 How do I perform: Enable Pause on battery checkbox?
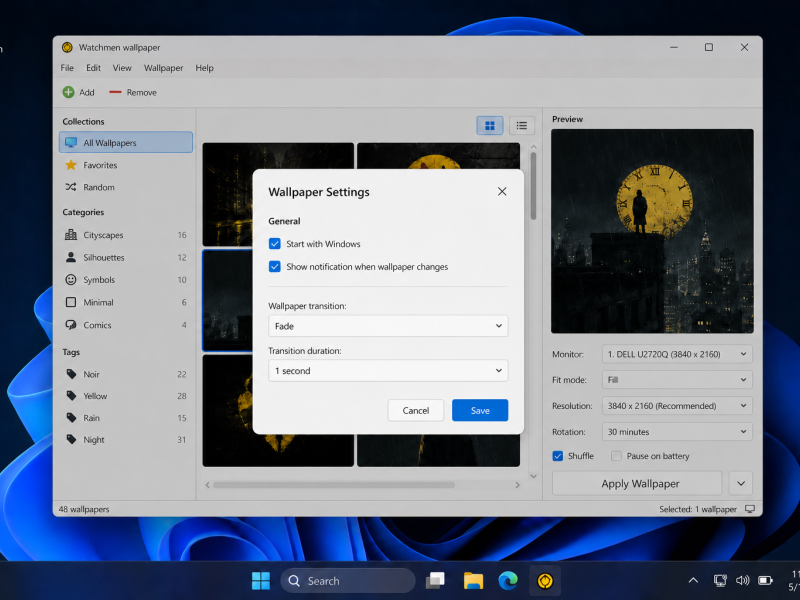tap(616, 456)
